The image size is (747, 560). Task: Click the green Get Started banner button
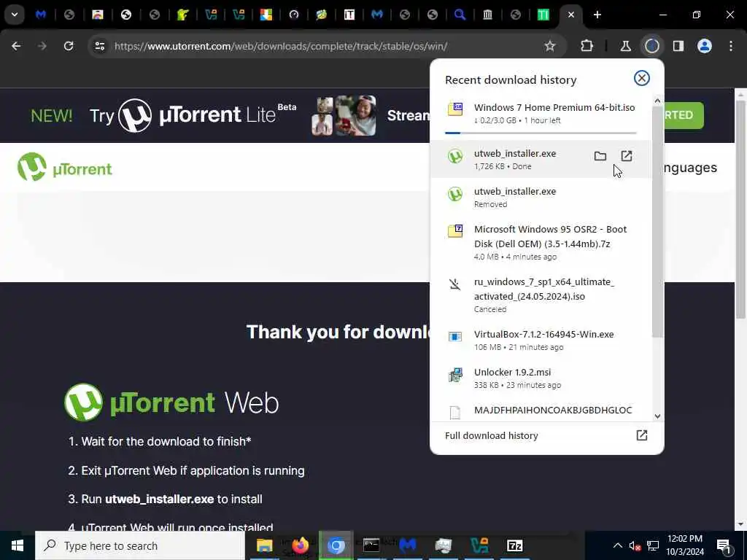tap(684, 115)
